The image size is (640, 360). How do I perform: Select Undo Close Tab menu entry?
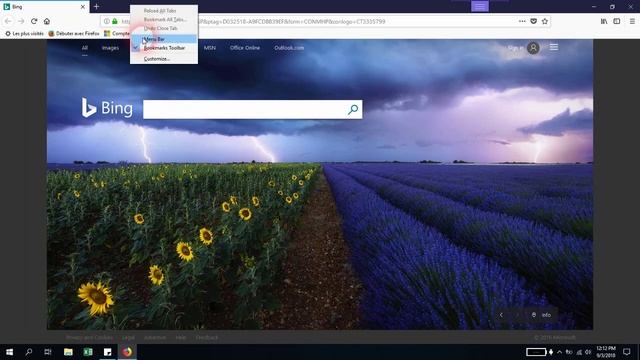164,28
